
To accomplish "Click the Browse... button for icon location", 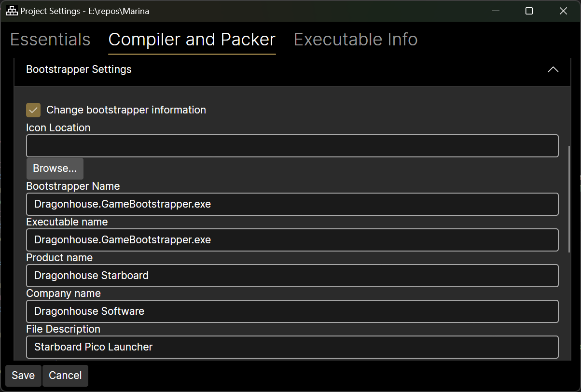I will (x=55, y=168).
